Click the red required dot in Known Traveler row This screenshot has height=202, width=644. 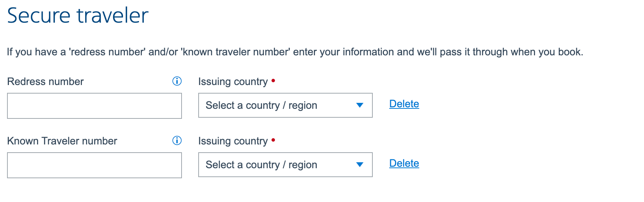coord(273,140)
